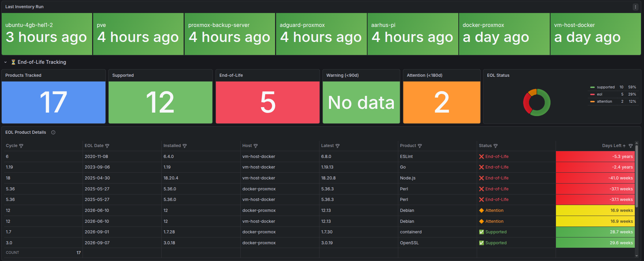The height and width of the screenshot is (261, 644).
Task: Open the docker-proxmox inventory tile
Action: pos(504,34)
